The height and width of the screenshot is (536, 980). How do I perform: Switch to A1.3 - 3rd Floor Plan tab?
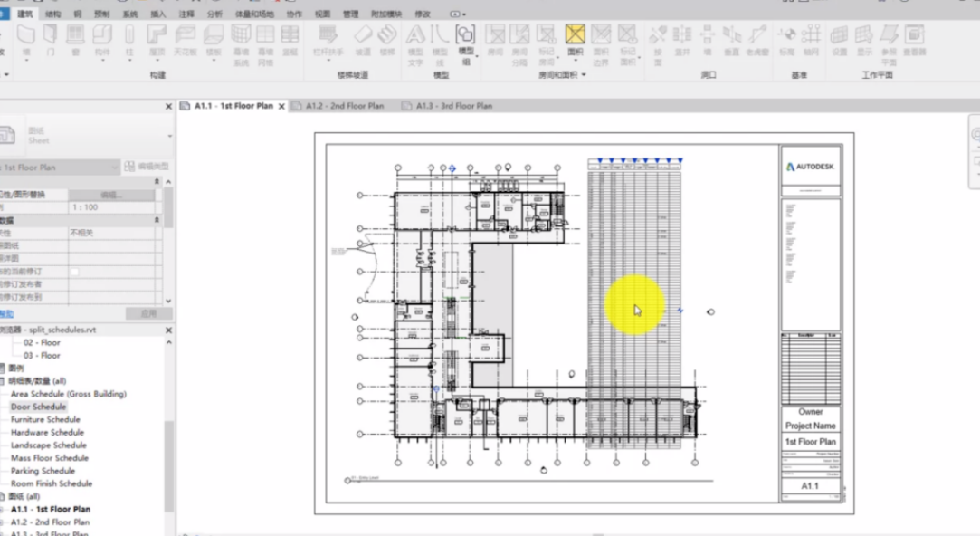454,106
